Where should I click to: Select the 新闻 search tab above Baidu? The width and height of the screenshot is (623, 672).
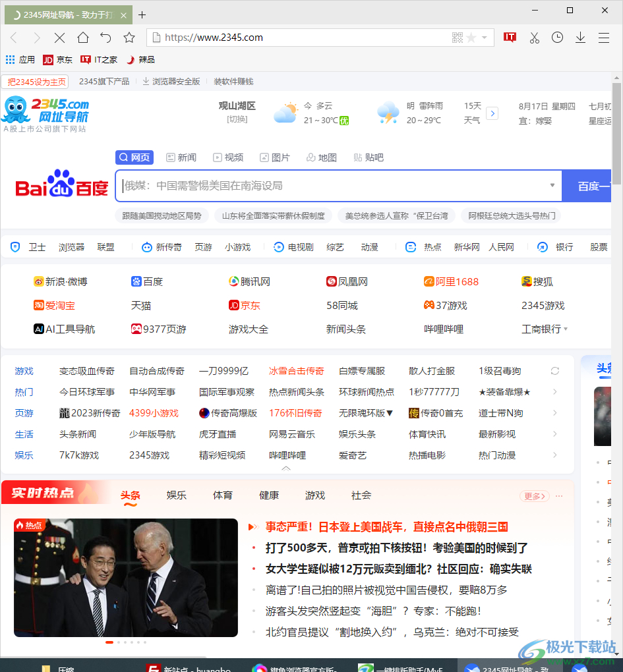pyautogui.click(x=181, y=157)
